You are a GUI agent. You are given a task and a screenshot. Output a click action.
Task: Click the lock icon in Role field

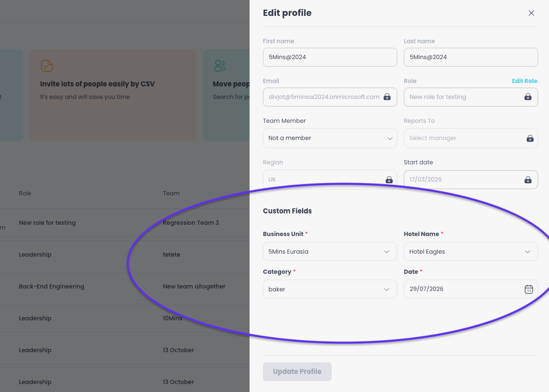click(528, 97)
